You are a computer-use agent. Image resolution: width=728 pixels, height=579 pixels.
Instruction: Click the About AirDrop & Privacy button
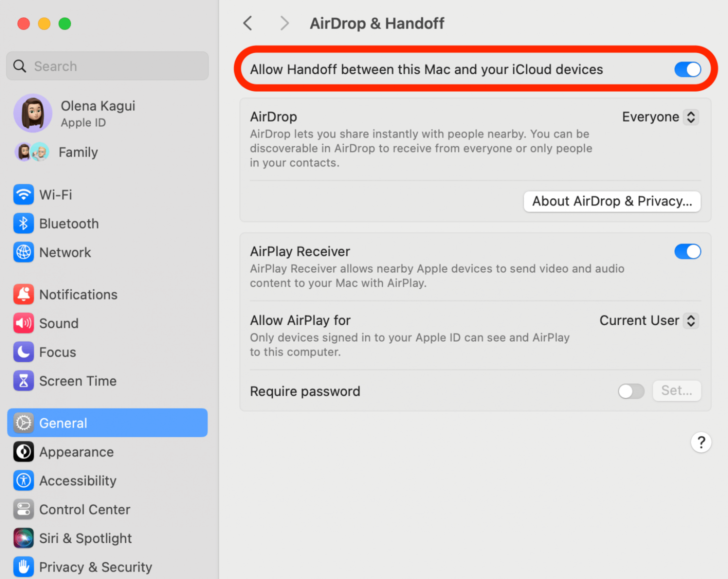[611, 201]
